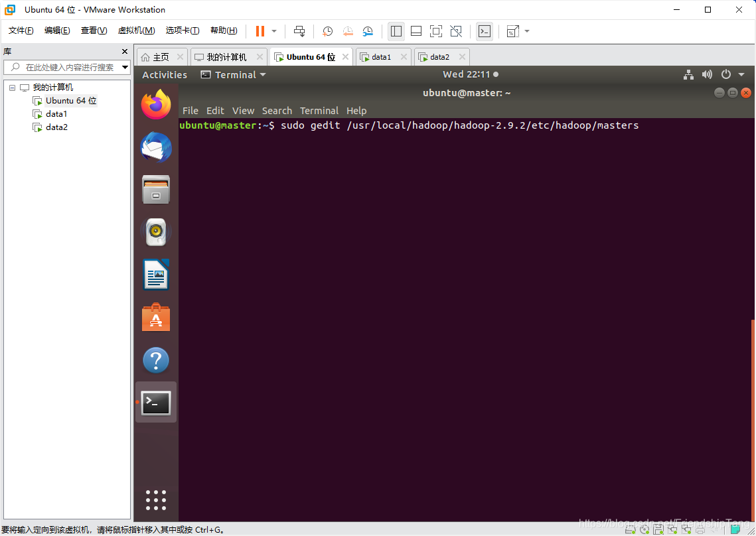756x536 pixels.
Task: Switch to the data2 tab
Action: tap(439, 57)
